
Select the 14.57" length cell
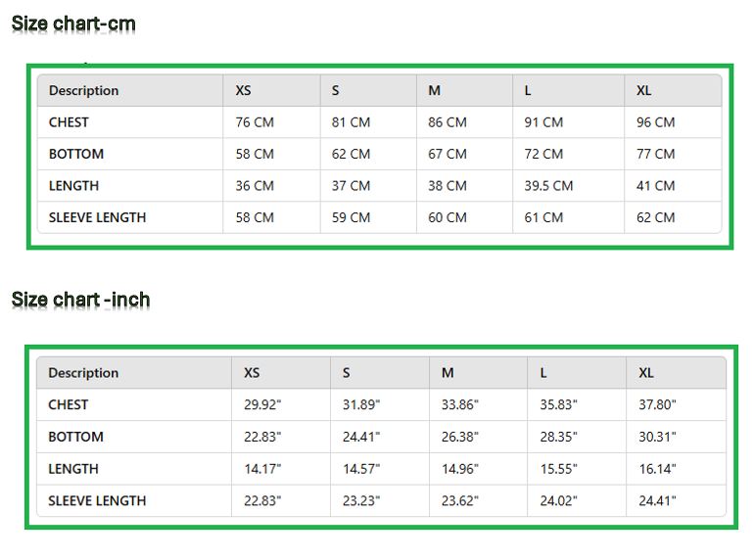[x=361, y=469]
